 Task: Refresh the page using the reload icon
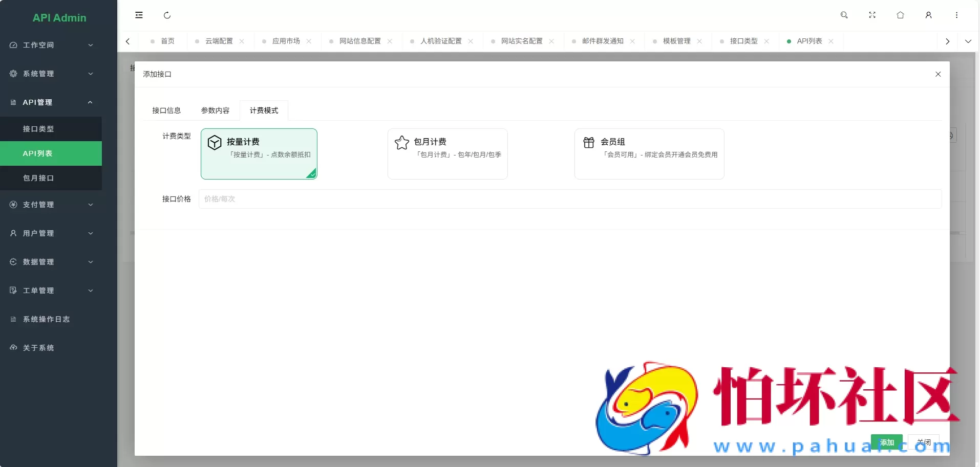point(167,15)
